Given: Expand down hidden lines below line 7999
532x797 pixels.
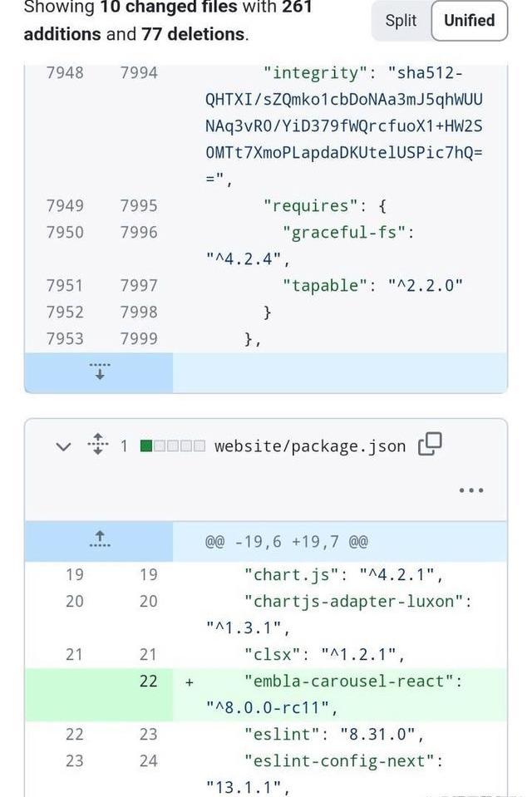Looking at the screenshot, I should pos(100,371).
